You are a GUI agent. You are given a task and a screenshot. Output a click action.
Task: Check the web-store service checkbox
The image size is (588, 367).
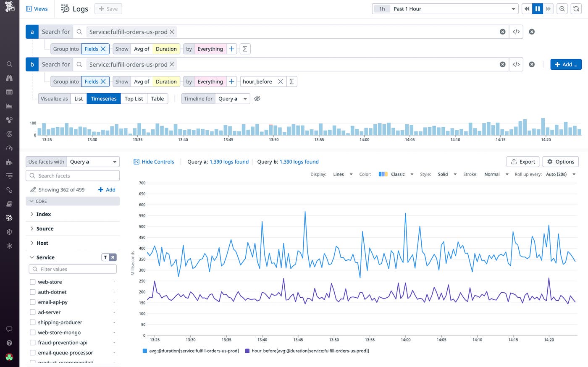(x=32, y=282)
